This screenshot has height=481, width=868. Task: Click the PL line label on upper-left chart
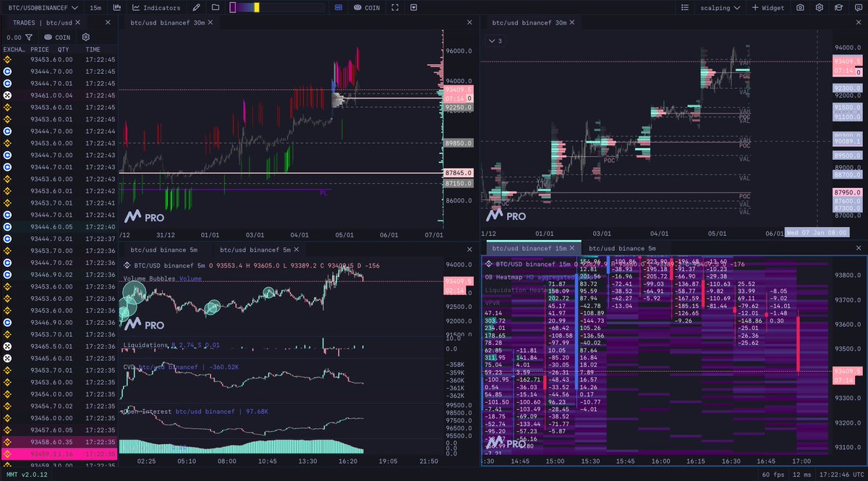click(323, 193)
